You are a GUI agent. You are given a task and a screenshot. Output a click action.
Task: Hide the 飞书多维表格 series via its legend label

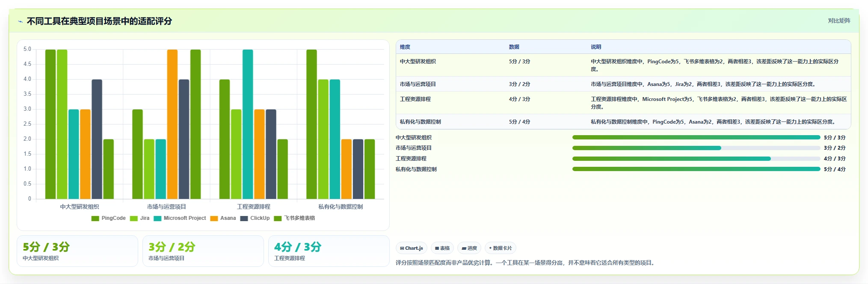click(x=299, y=218)
